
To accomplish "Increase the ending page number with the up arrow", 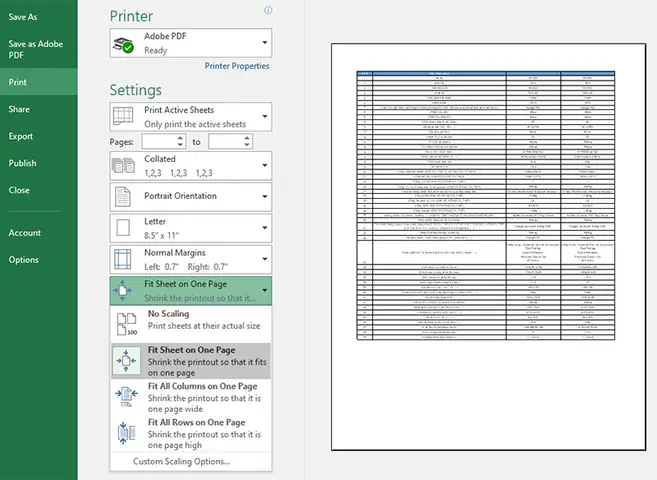I will 247,138.
